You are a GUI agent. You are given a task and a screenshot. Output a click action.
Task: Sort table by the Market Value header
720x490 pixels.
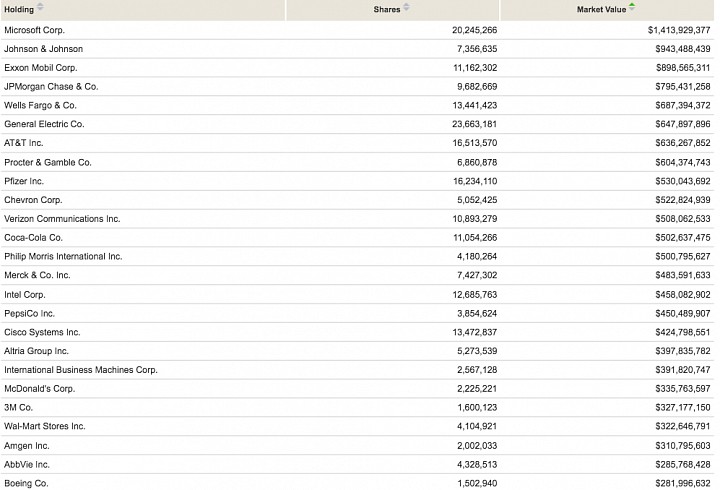pyautogui.click(x=601, y=9)
